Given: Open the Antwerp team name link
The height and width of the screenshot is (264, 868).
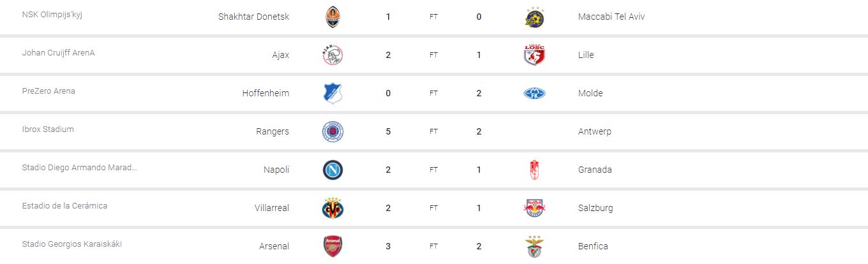Looking at the screenshot, I should click(x=594, y=131).
